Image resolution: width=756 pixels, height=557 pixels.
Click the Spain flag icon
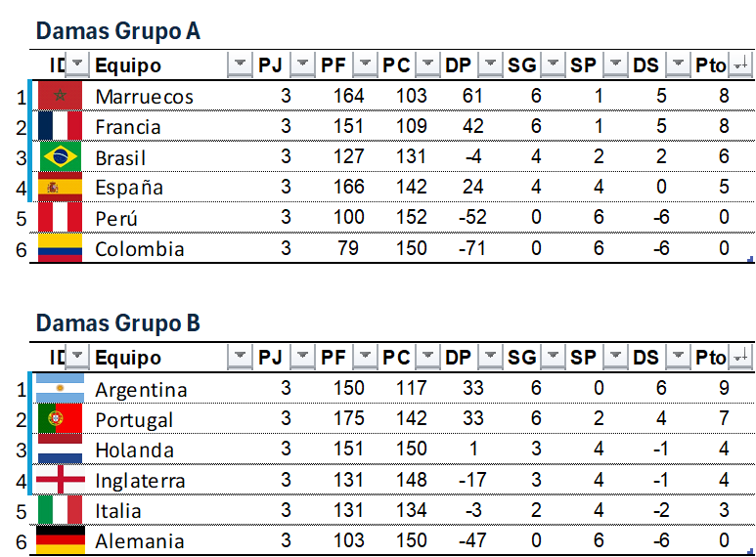61,187
